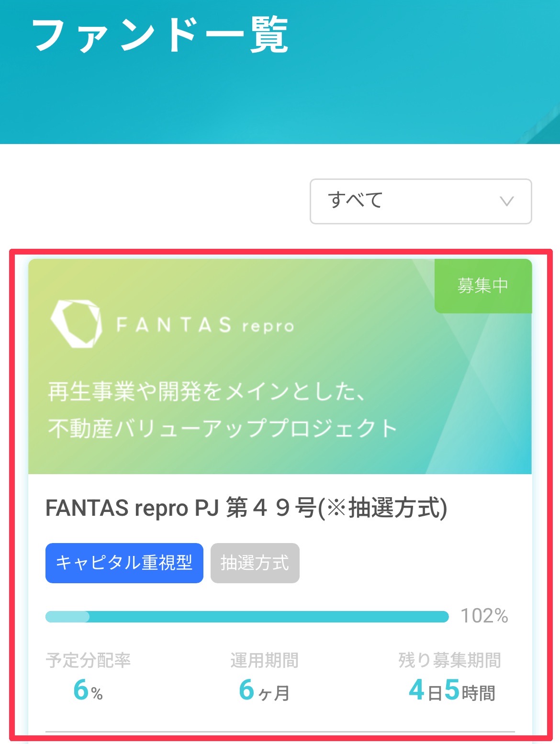Click the ファンド一覧 page heading
560x744 pixels.
pos(160,35)
